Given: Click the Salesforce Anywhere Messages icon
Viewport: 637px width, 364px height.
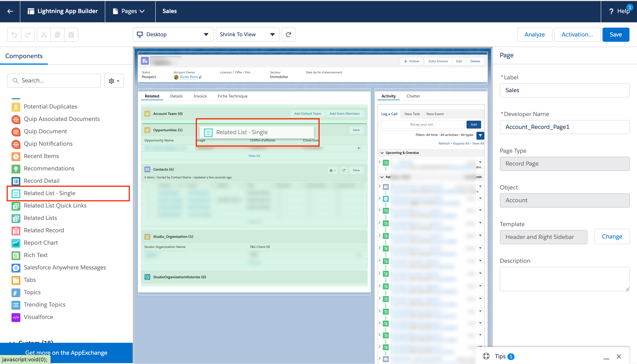Looking at the screenshot, I should 16,268.
